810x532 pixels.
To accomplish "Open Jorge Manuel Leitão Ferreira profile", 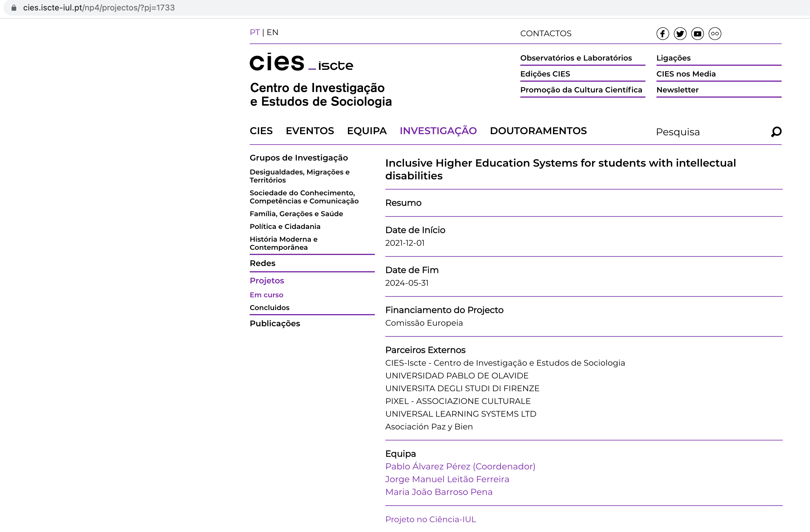I will [447, 479].
